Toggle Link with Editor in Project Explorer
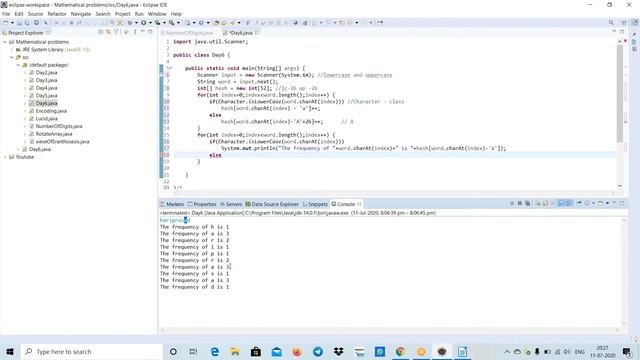640x360 pixels. pyautogui.click(x=109, y=32)
